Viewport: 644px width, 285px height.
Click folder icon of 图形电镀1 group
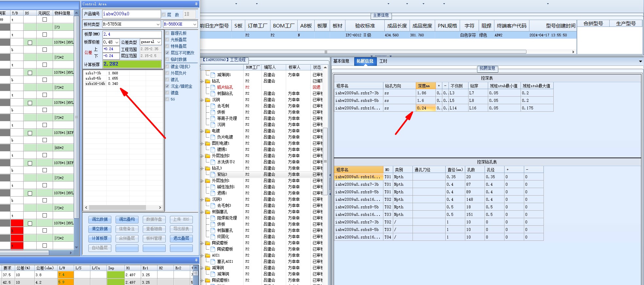coord(208,143)
